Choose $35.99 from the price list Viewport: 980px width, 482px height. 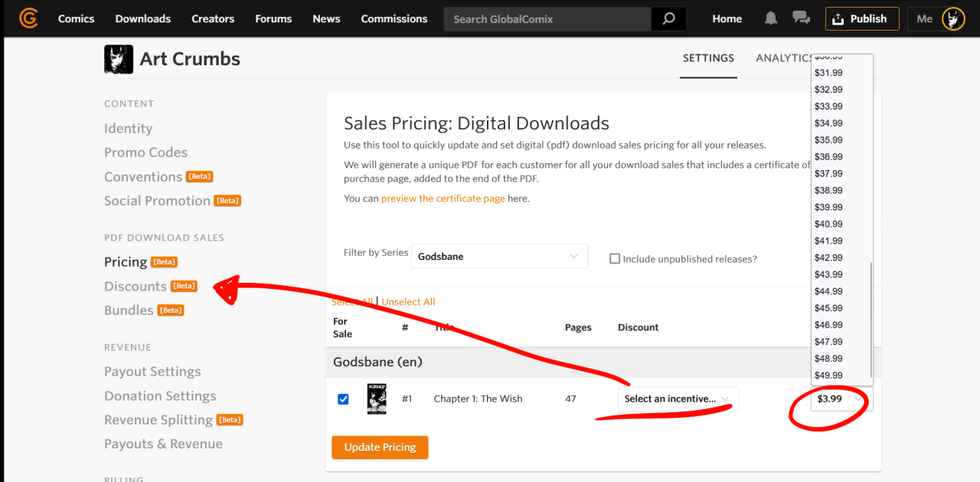click(x=828, y=140)
